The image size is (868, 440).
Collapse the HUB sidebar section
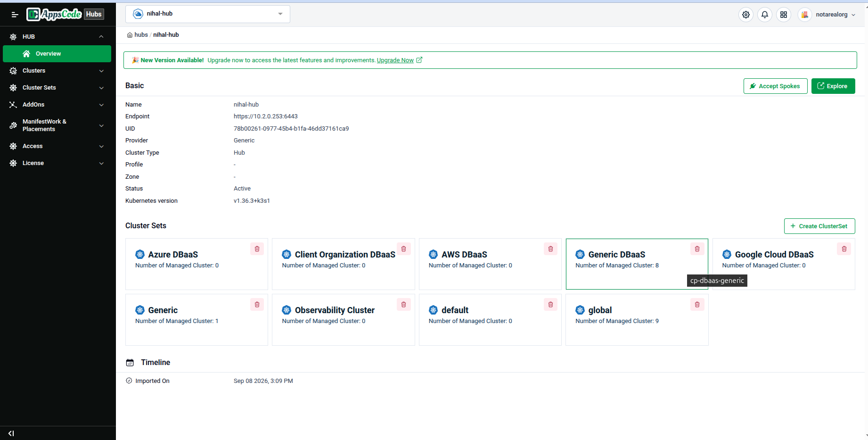(101, 37)
